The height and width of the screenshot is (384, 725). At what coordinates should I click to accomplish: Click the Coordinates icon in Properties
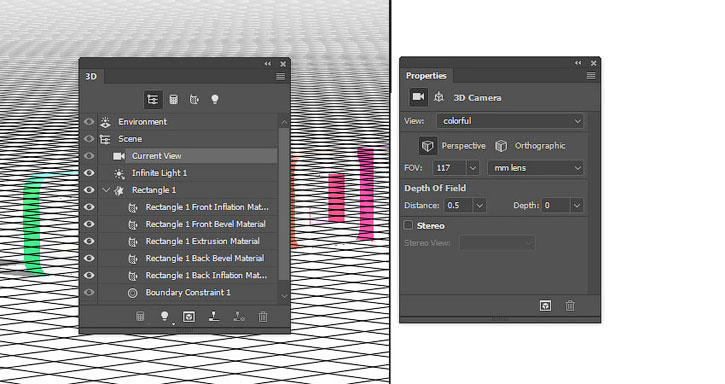pyautogui.click(x=439, y=97)
